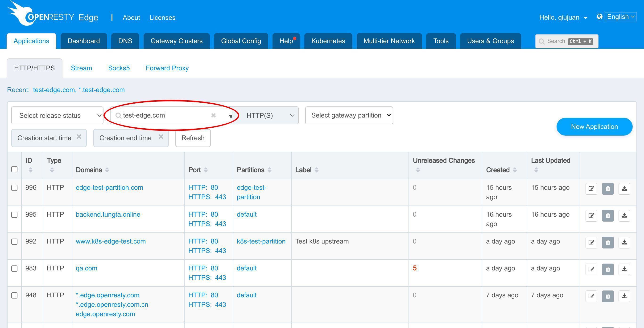
Task: Check the box for application 983
Action: click(15, 269)
